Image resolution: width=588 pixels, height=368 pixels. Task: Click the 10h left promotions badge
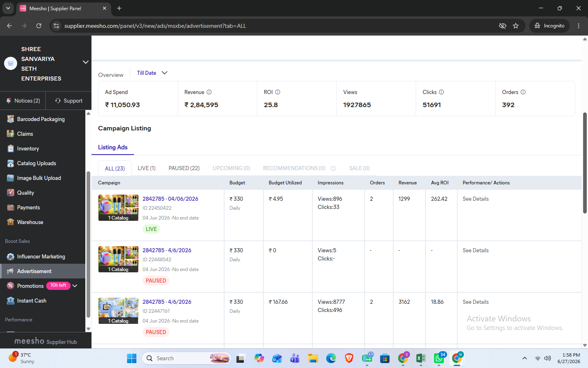click(x=58, y=285)
